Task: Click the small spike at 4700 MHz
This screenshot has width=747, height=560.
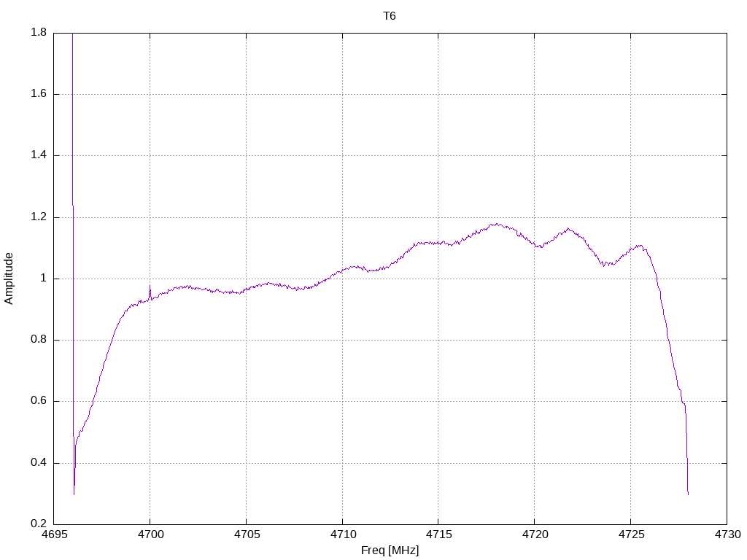Action: click(150, 292)
